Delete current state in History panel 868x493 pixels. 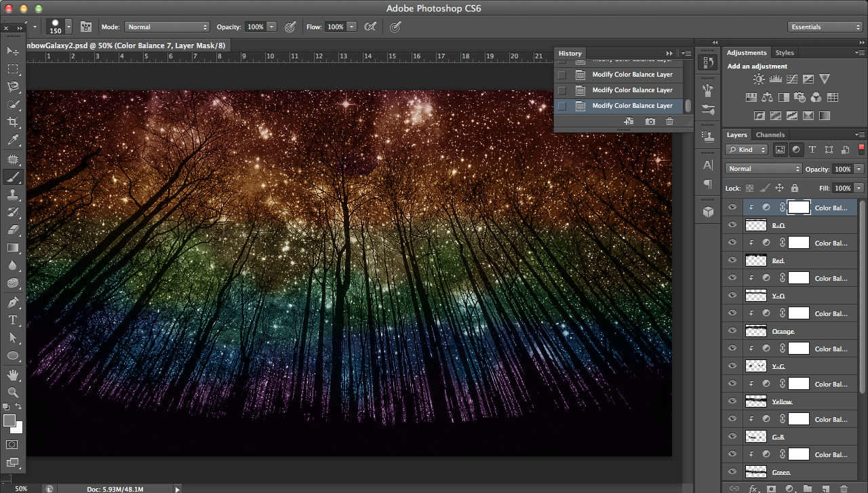click(670, 121)
